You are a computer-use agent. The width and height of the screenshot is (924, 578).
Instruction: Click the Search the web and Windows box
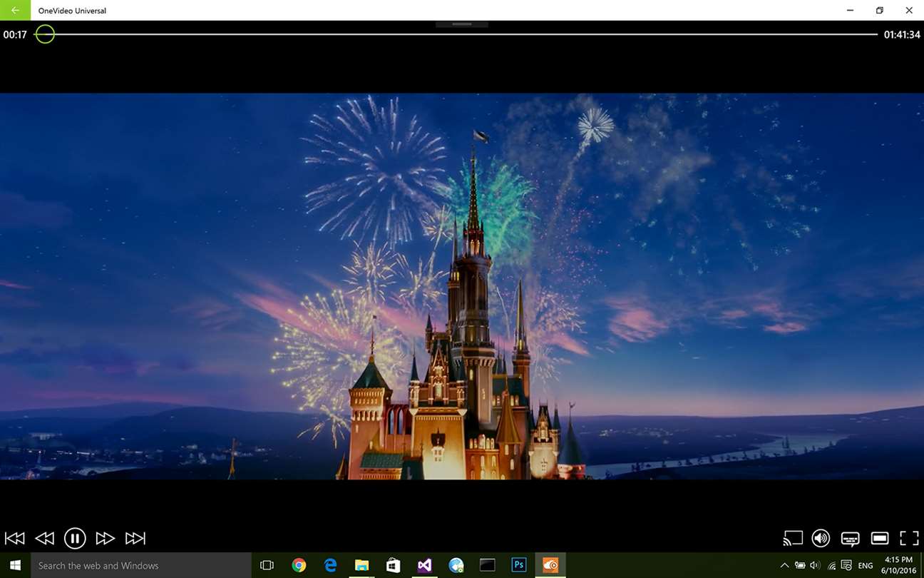pyautogui.click(x=141, y=565)
